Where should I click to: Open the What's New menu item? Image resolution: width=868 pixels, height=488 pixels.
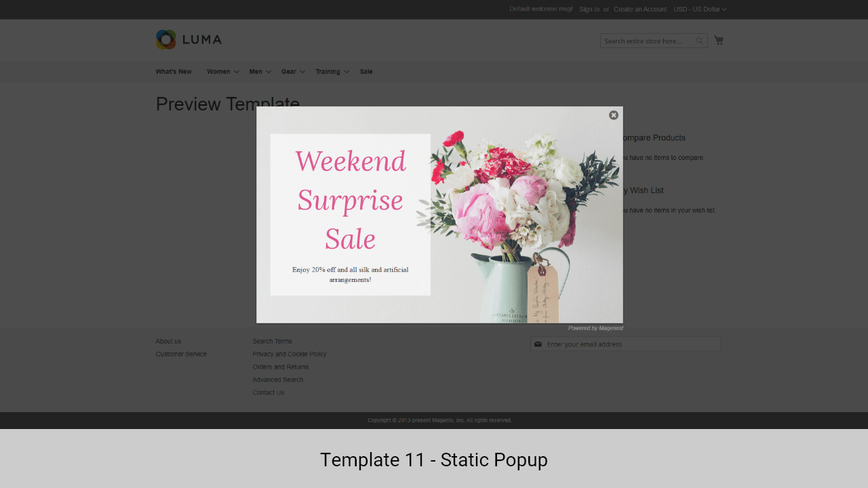(174, 72)
